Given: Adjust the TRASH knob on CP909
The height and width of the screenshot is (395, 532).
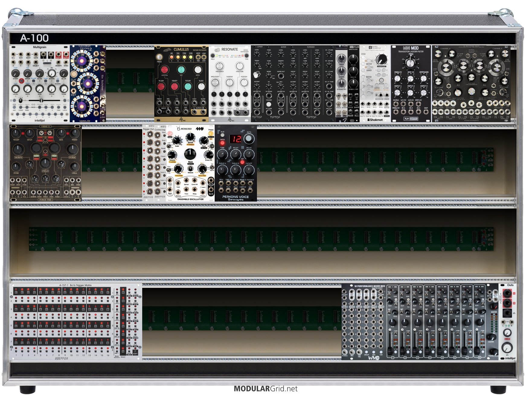Looking at the screenshot, I should click(257, 65).
